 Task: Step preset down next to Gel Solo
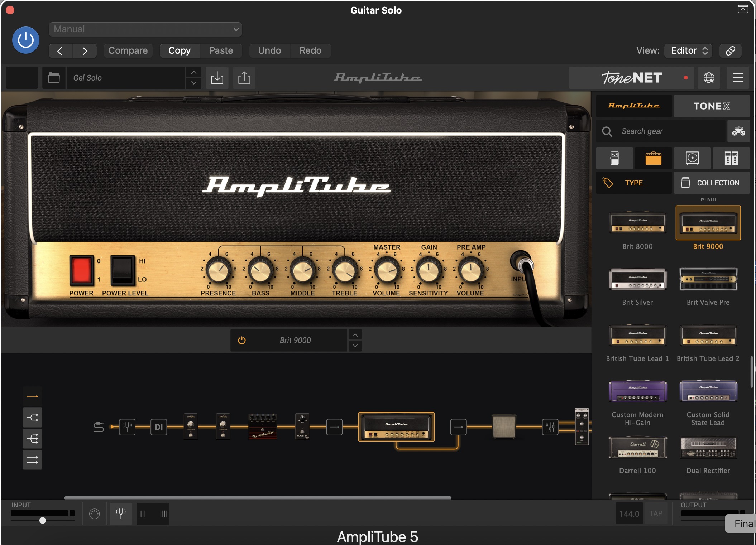pyautogui.click(x=193, y=83)
